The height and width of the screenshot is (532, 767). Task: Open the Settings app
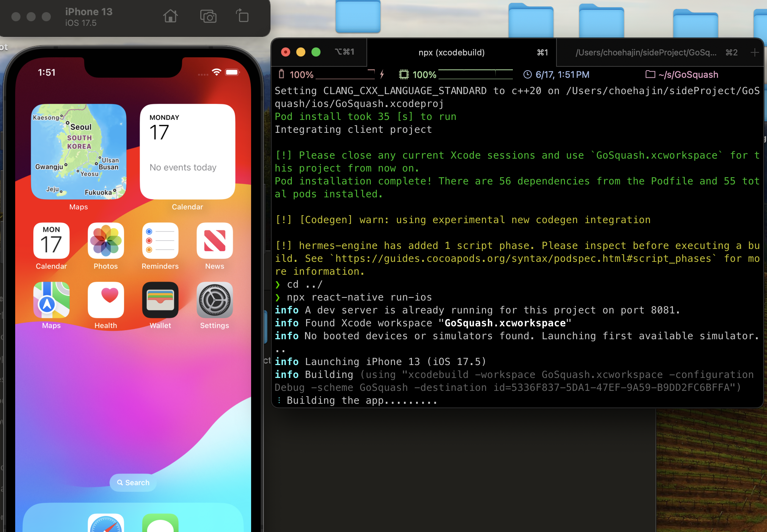click(215, 300)
